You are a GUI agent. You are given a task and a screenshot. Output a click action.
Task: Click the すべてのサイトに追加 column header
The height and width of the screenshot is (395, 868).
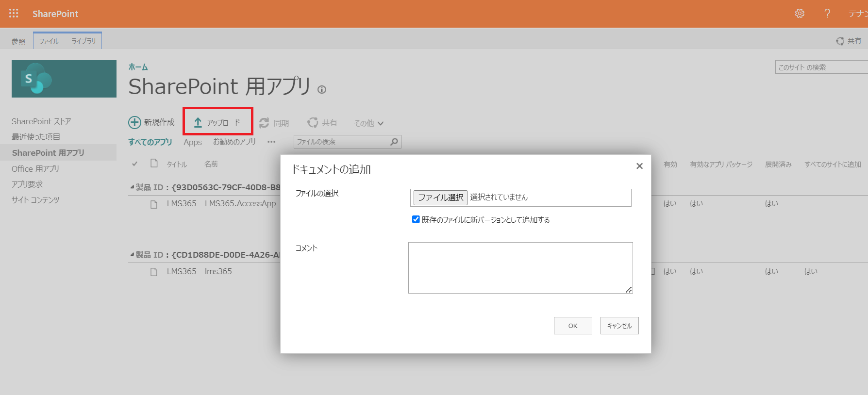(x=833, y=165)
